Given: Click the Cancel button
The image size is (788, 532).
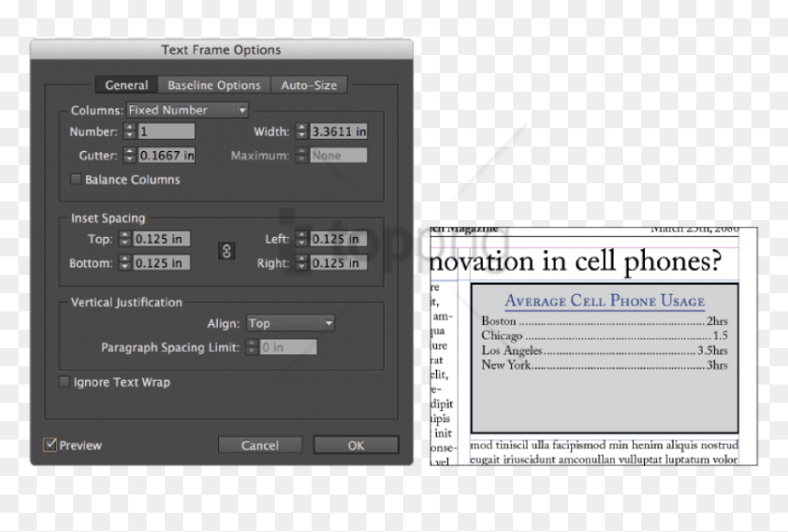Looking at the screenshot, I should point(260,445).
